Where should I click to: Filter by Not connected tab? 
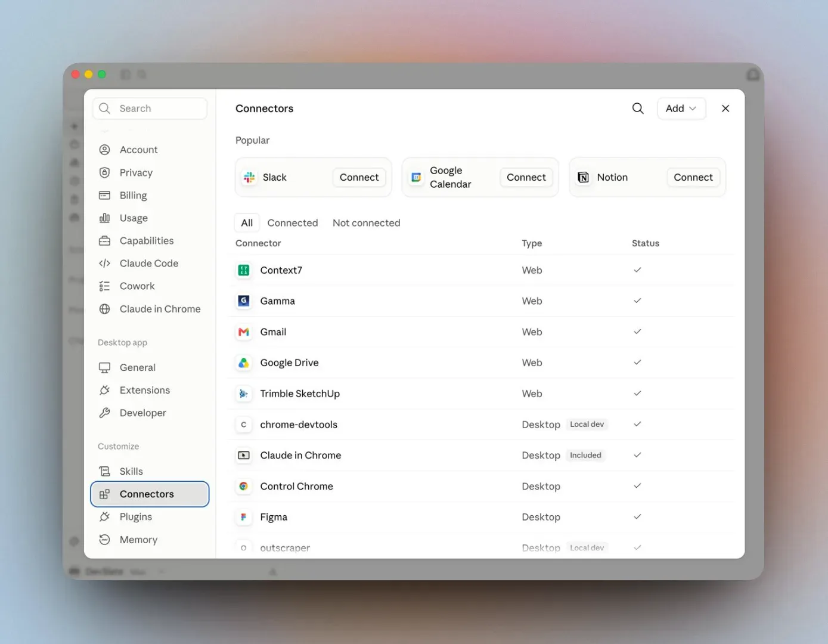(x=367, y=223)
